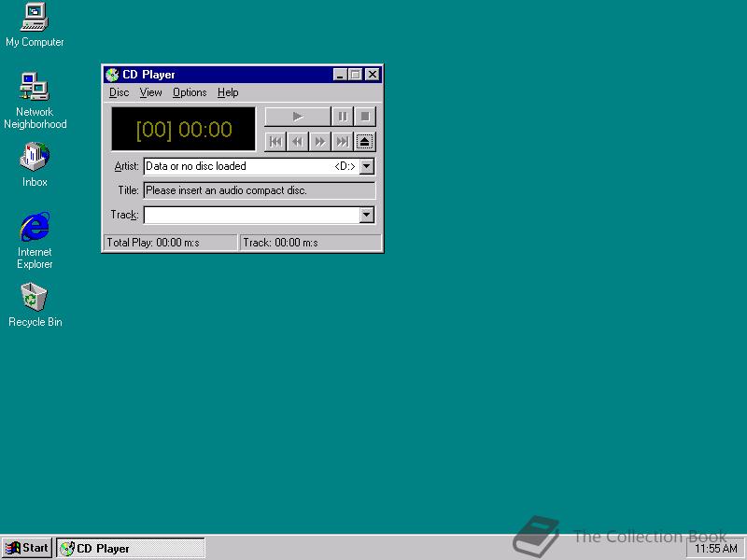Close the CD Player window
Image resolution: width=747 pixels, height=560 pixels.
tap(372, 75)
